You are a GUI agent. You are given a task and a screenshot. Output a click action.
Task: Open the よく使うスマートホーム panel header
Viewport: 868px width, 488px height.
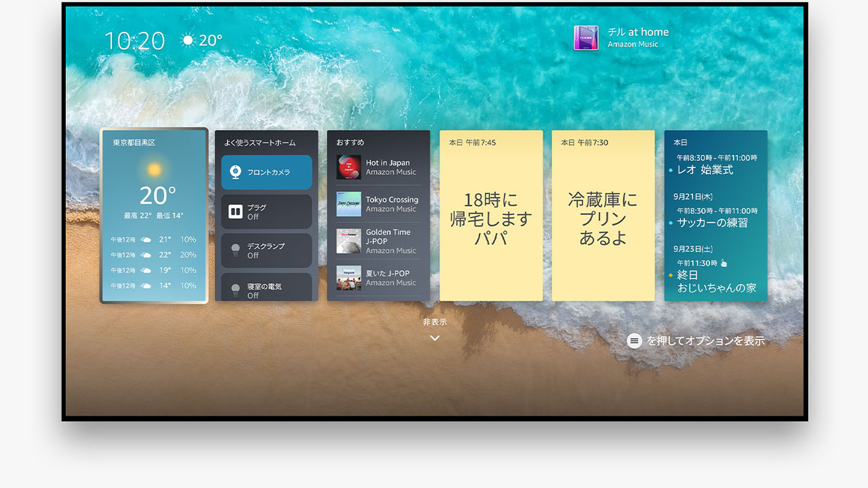260,142
